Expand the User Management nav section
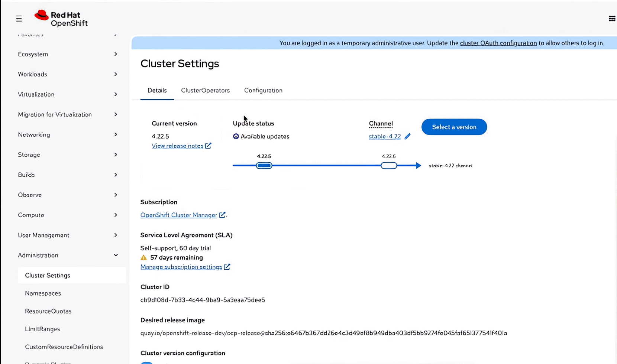 coord(68,235)
